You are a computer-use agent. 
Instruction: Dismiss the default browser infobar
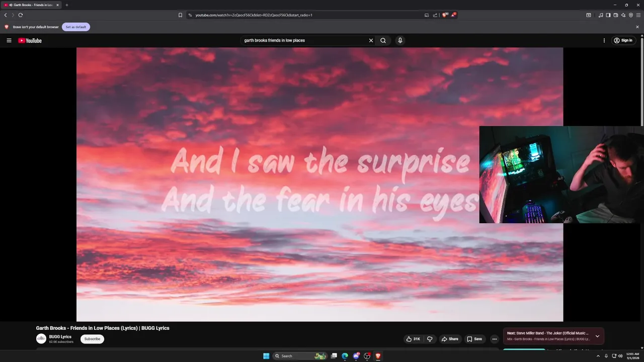point(637,27)
